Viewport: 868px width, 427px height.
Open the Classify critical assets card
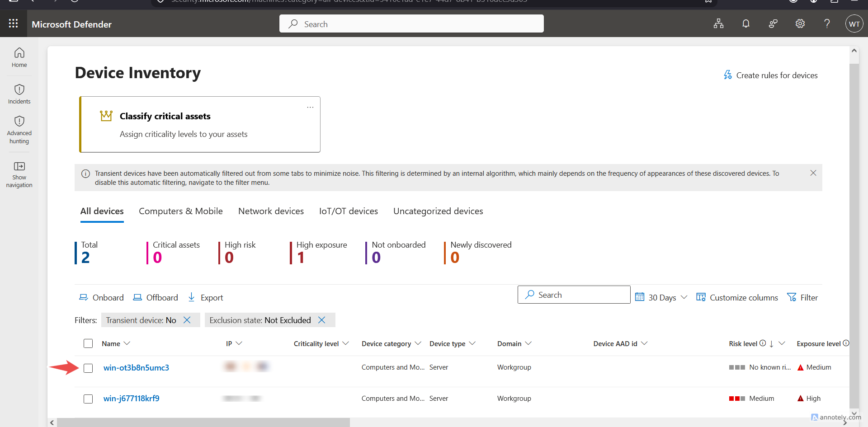click(200, 124)
